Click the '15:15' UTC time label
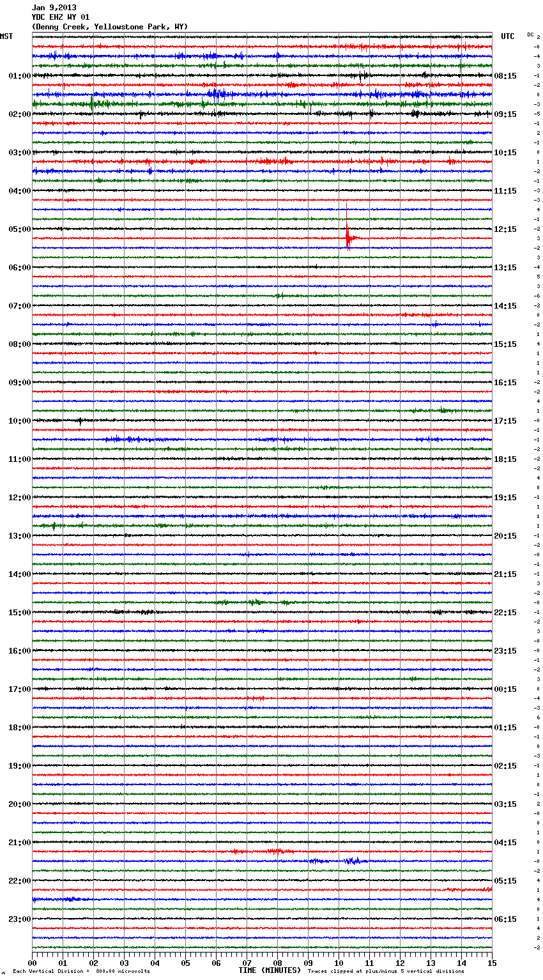The width and height of the screenshot is (543, 980). click(x=505, y=344)
